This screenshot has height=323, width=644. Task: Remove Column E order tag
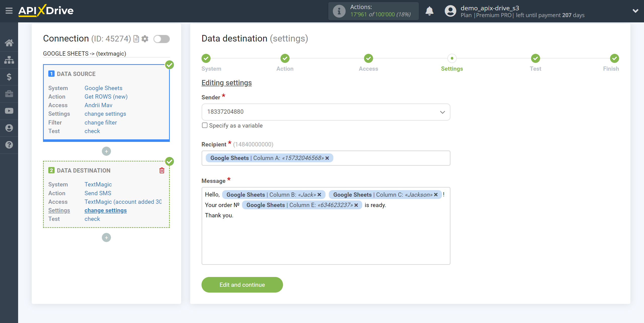356,205
